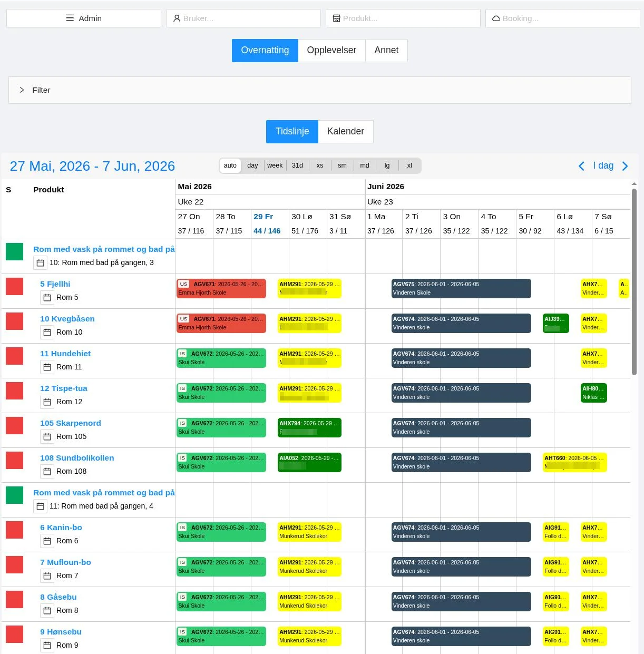Select the md zoom option
Viewport: 644px width, 654px height.
click(x=365, y=165)
